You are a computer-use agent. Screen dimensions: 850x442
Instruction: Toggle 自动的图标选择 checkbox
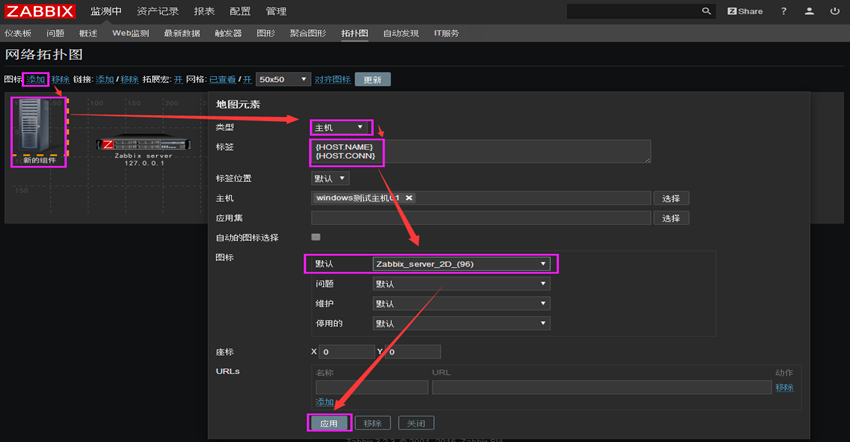316,237
